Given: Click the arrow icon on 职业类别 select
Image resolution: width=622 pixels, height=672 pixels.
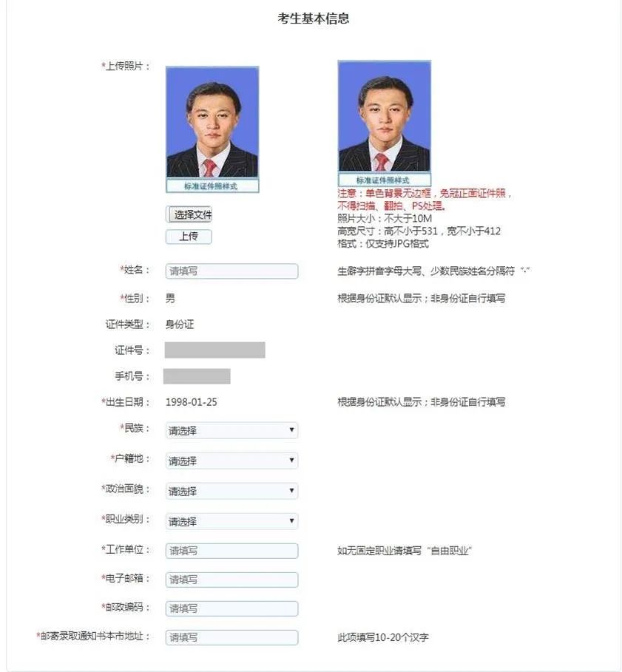Looking at the screenshot, I should (x=291, y=520).
